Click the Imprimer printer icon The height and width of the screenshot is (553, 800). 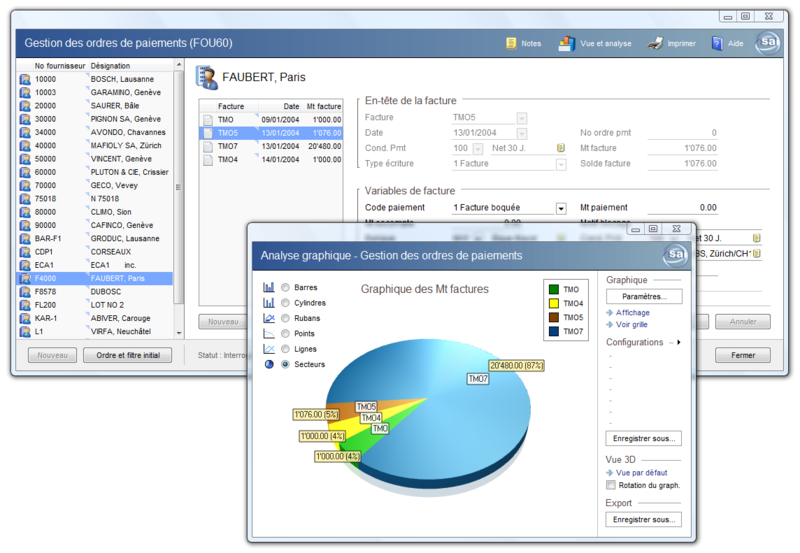pyautogui.click(x=655, y=43)
